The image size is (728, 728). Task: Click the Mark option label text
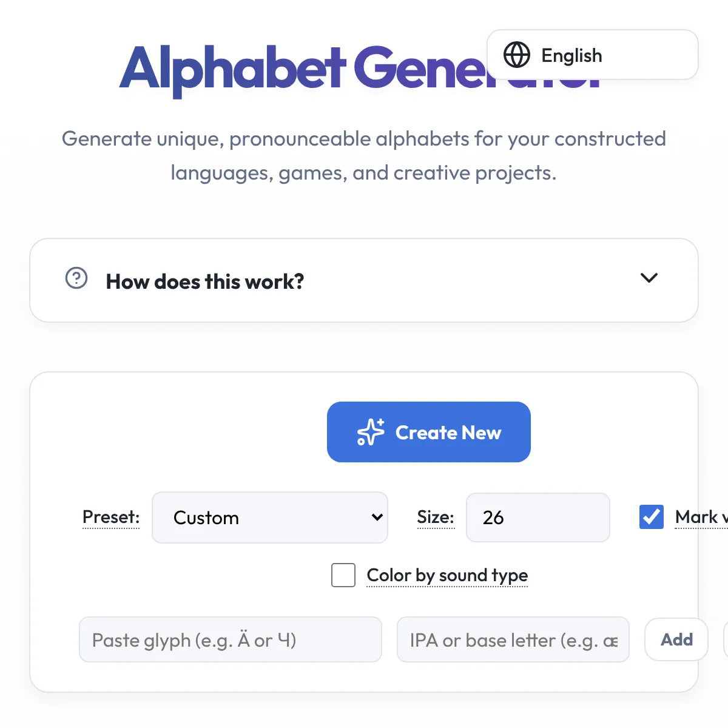pos(700,517)
